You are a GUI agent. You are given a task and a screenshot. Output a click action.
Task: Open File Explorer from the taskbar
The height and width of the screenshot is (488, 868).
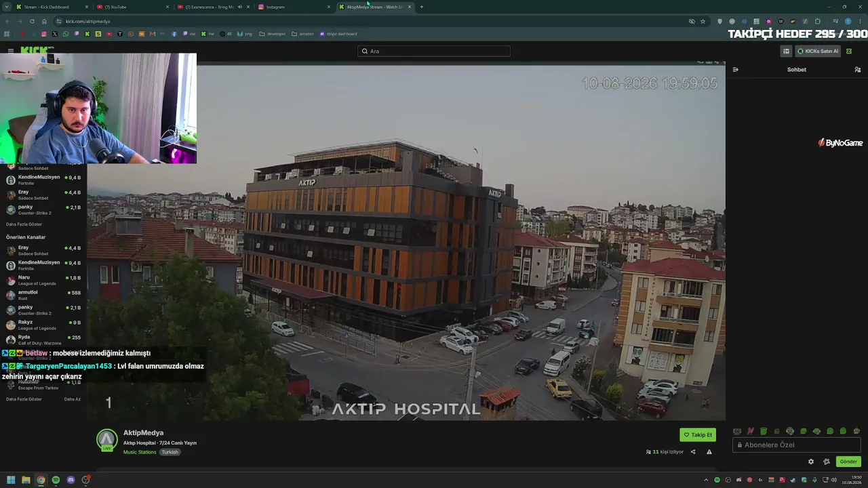[26, 480]
